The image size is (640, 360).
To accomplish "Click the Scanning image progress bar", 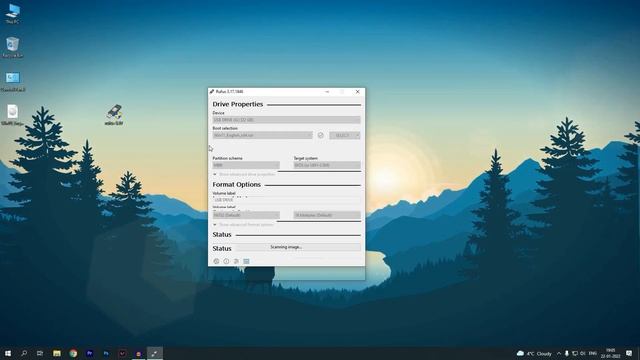I will 298,247.
